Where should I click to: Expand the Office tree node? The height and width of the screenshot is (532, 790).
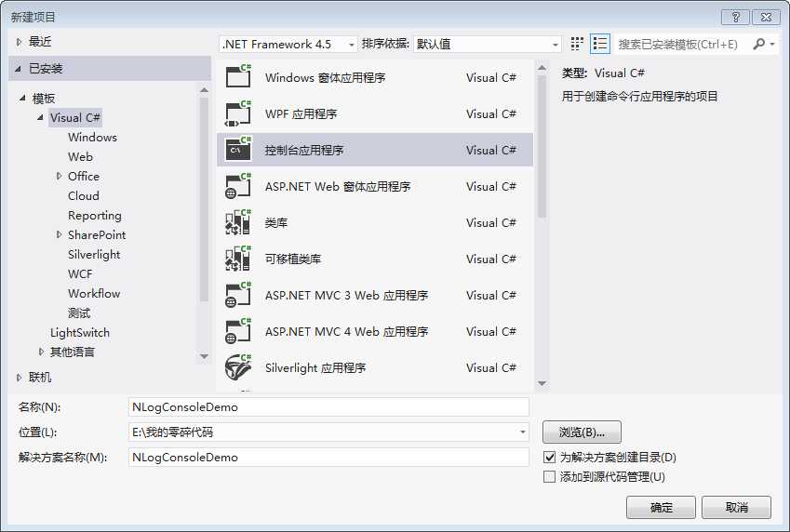(59, 176)
